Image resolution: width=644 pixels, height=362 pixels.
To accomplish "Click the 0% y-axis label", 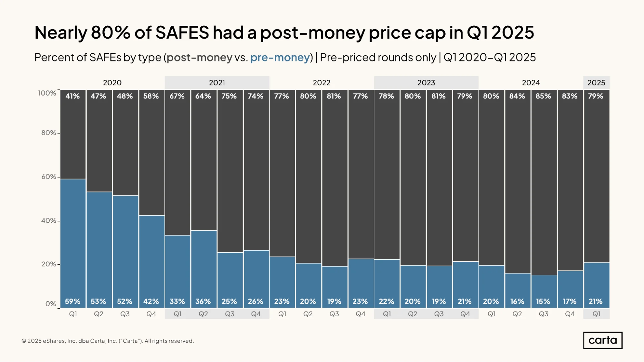I will pyautogui.click(x=51, y=303).
